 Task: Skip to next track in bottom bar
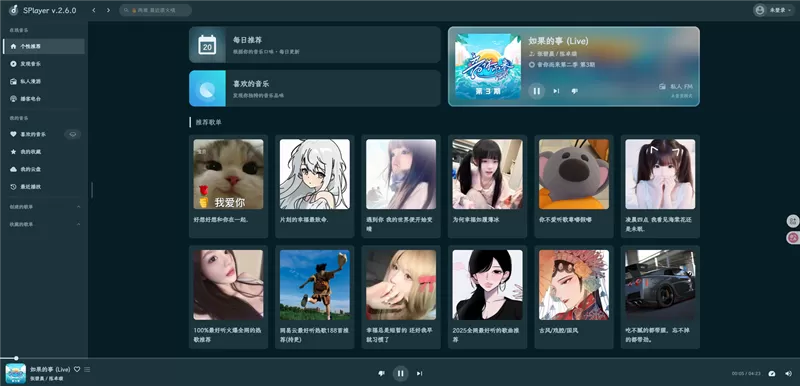pos(419,373)
